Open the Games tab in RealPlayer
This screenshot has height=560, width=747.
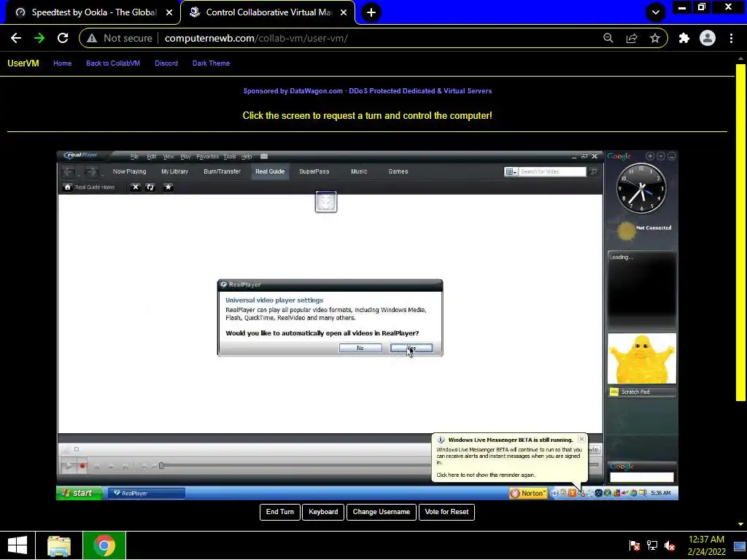[x=398, y=171]
